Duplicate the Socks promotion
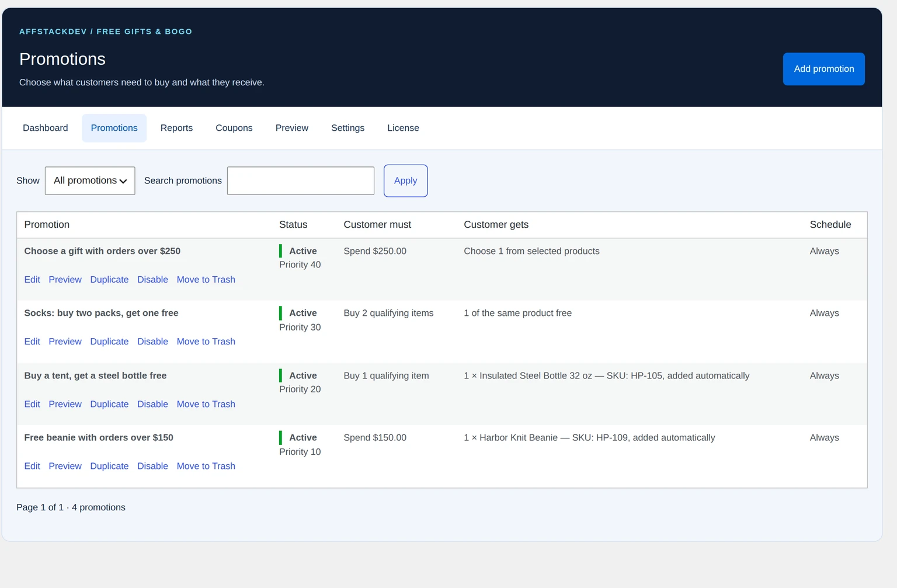The image size is (897, 588). [109, 342]
